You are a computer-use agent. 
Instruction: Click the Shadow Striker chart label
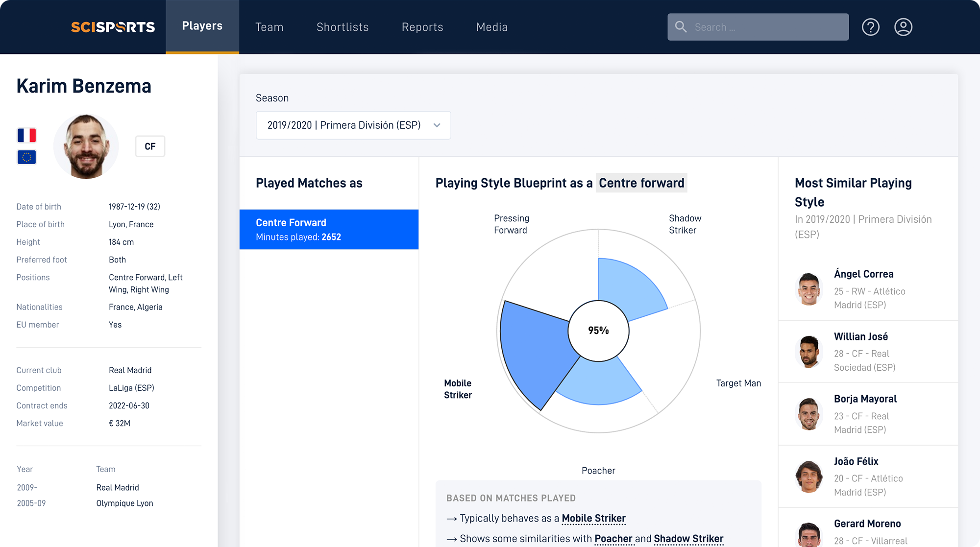[x=685, y=224]
